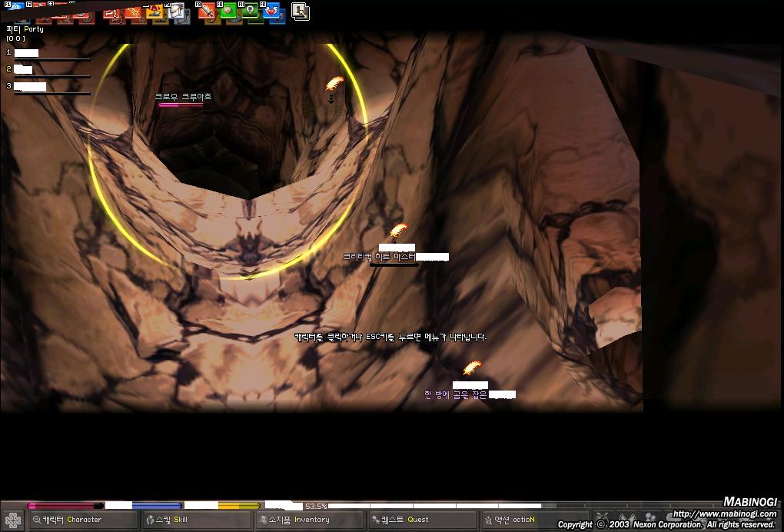The height and width of the screenshot is (532, 784).
Task: Select party member 3 in the party list
Action: (x=48, y=88)
